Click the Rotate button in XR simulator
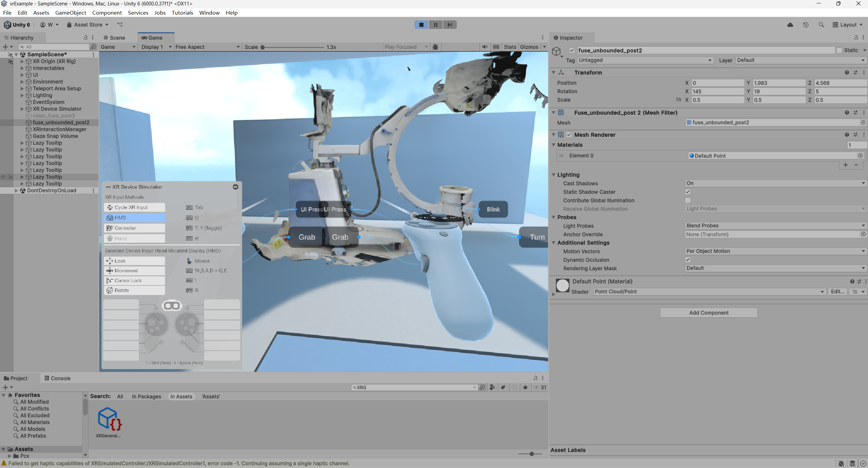868x468 pixels. pyautogui.click(x=134, y=290)
